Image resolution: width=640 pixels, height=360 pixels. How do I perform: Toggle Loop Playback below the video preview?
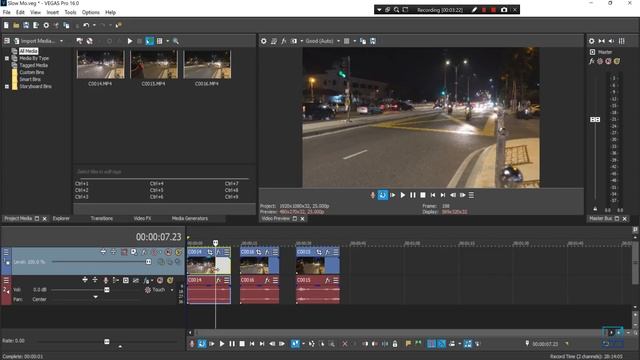(x=382, y=195)
